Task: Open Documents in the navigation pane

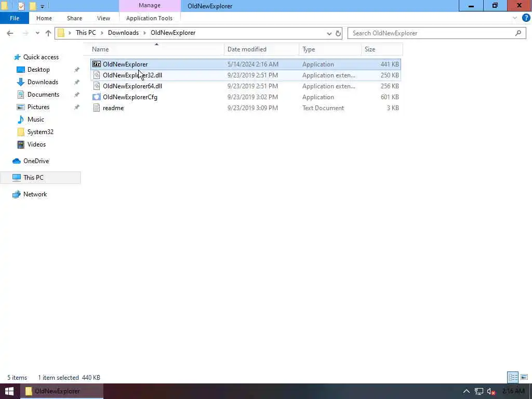Action: pyautogui.click(x=43, y=95)
